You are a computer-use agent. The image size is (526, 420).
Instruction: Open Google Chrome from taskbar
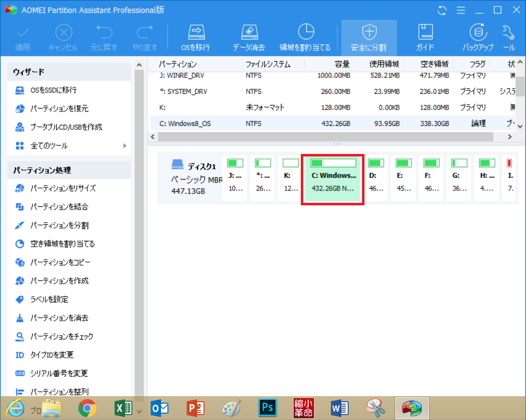[x=87, y=408]
